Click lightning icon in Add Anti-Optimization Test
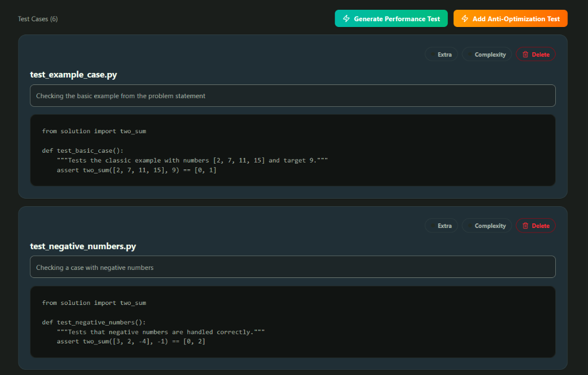 (x=465, y=18)
